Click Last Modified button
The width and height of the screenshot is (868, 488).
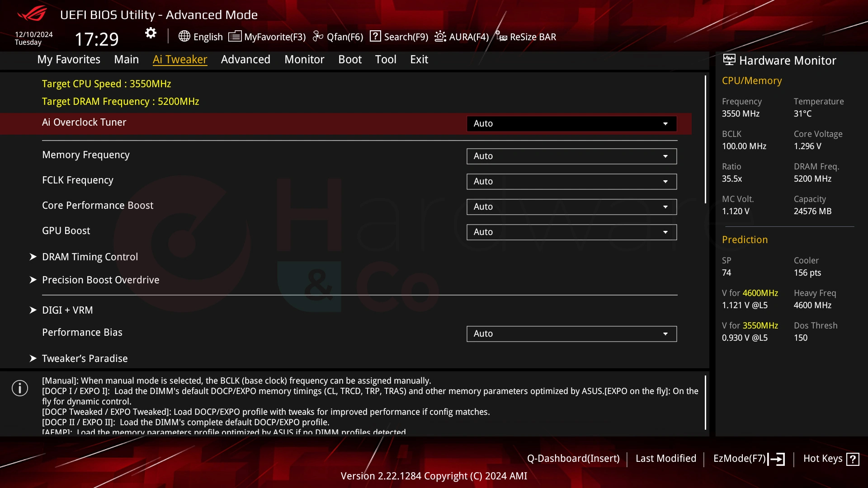665,458
